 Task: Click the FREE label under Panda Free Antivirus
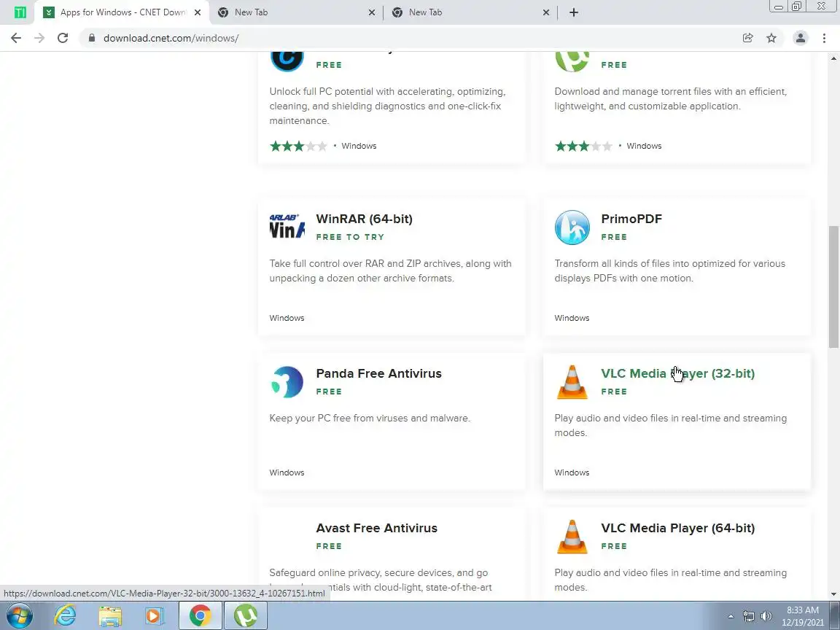coord(329,392)
